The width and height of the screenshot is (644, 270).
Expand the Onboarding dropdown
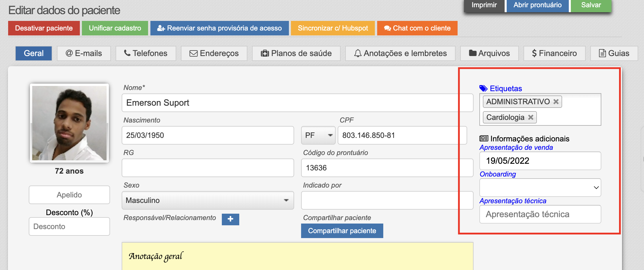(540, 188)
